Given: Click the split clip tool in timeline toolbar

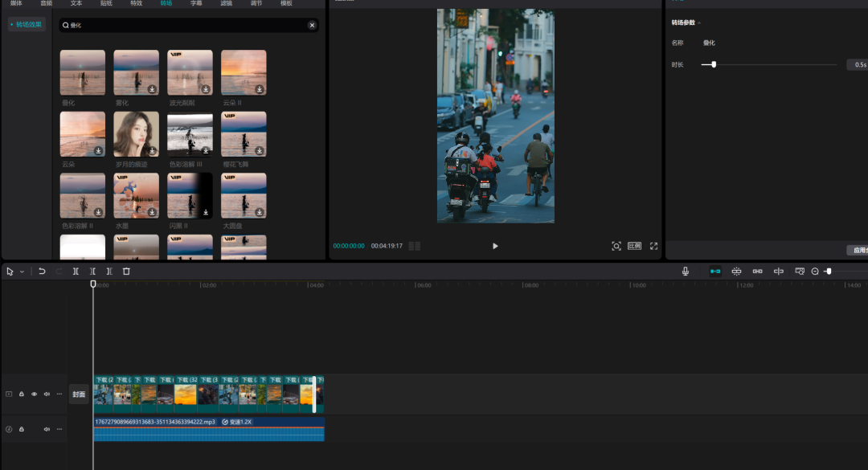Looking at the screenshot, I should coord(76,272).
